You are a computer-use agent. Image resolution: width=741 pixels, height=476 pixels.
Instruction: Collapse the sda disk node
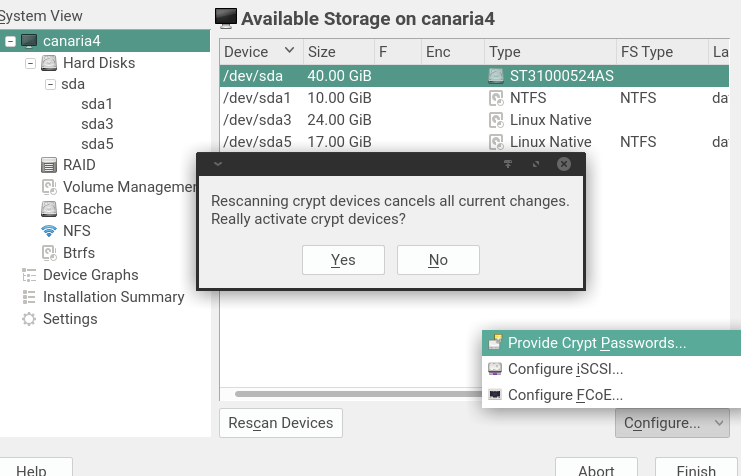50,85
